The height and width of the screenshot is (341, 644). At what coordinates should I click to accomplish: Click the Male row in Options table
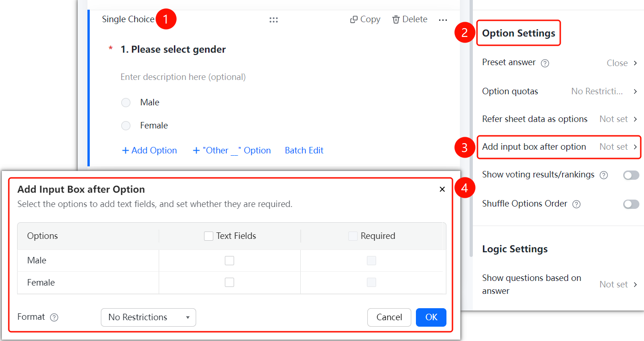tap(232, 261)
